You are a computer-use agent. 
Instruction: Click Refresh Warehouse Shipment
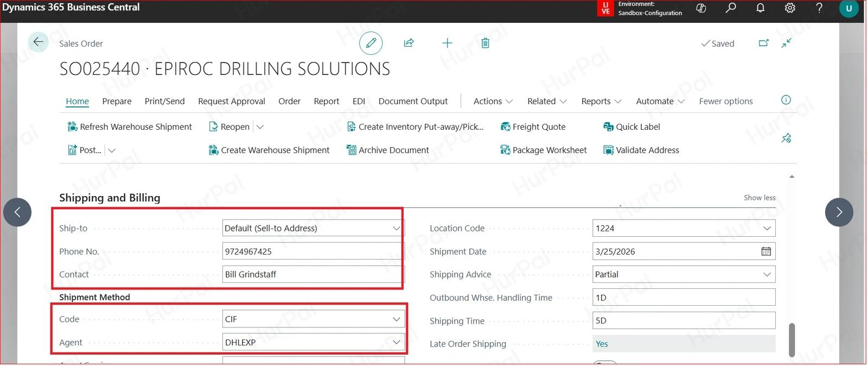[x=130, y=127]
